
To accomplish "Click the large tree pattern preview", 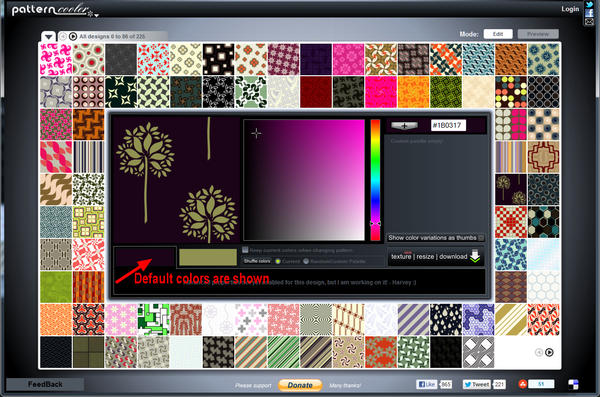I will pos(176,180).
